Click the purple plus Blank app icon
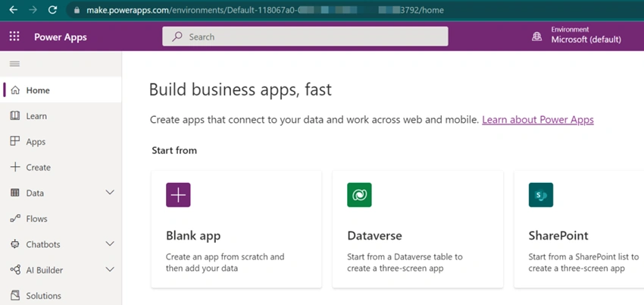The width and height of the screenshot is (644, 305). pyautogui.click(x=178, y=195)
